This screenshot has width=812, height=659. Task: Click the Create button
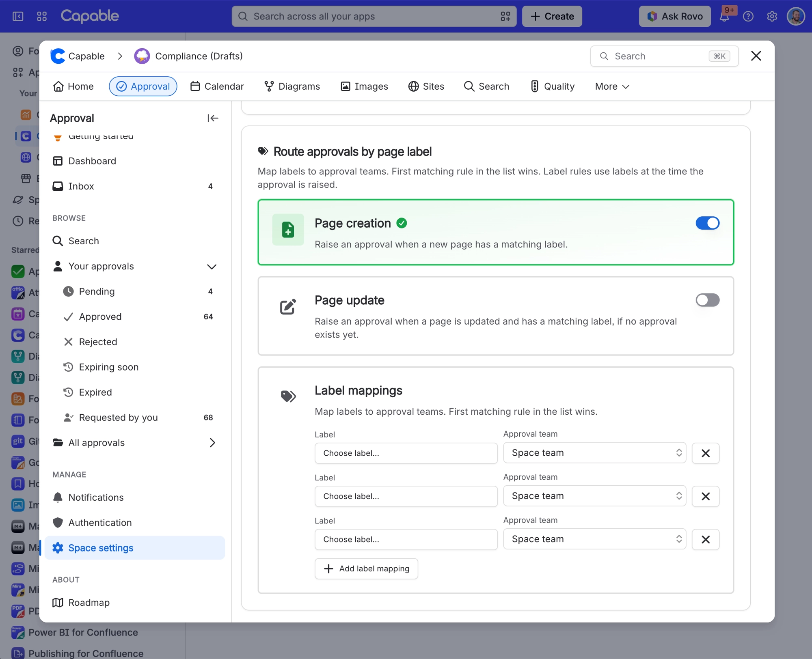pyautogui.click(x=552, y=16)
